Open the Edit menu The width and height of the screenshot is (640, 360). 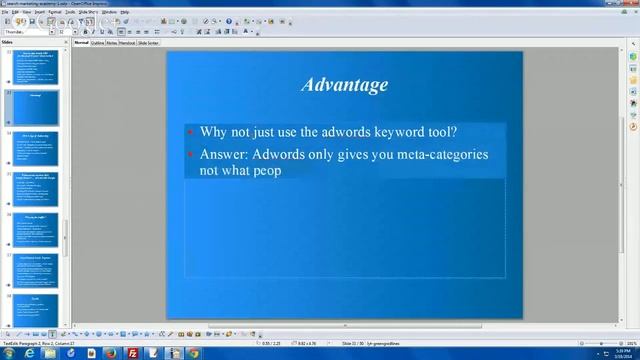[15, 12]
